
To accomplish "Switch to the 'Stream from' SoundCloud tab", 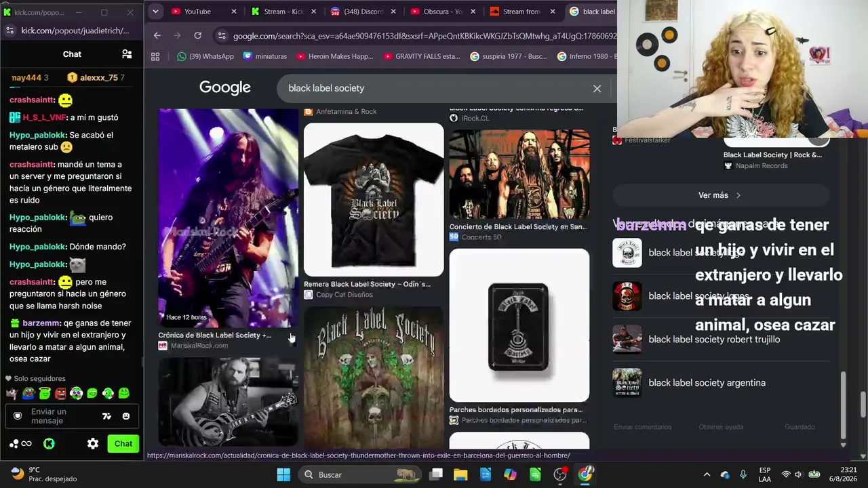I will pos(523,12).
